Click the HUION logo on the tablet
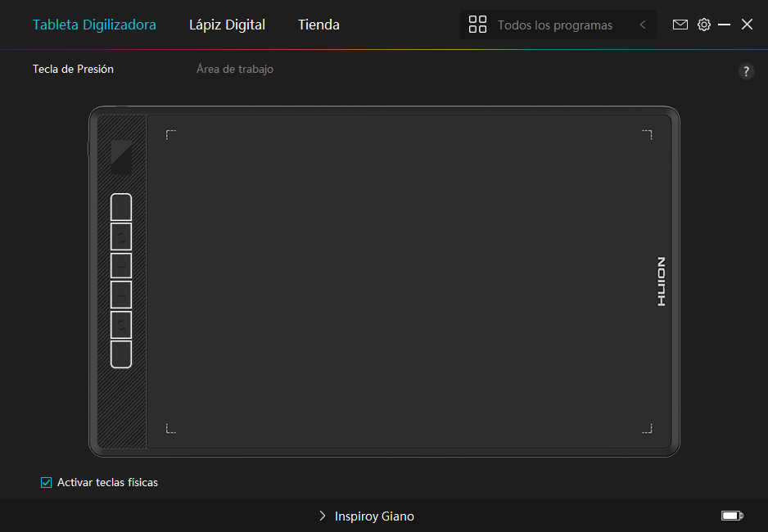The image size is (768, 532). (x=661, y=282)
